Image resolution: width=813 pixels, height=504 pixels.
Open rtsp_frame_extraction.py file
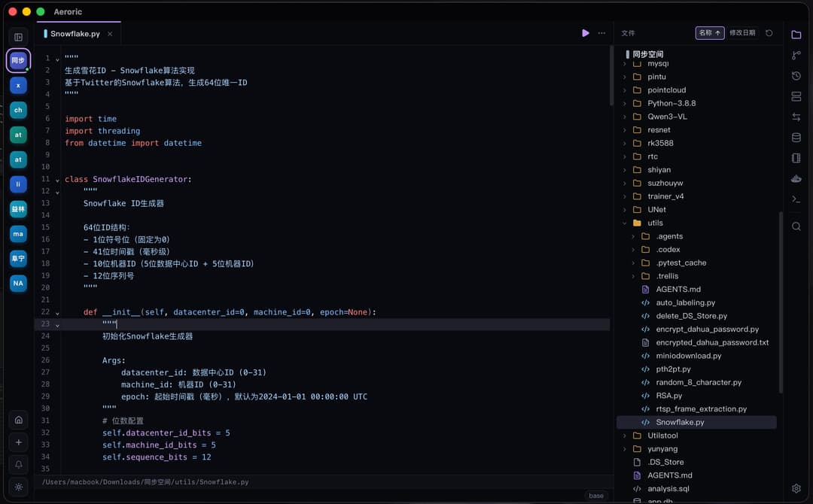[x=697, y=409]
